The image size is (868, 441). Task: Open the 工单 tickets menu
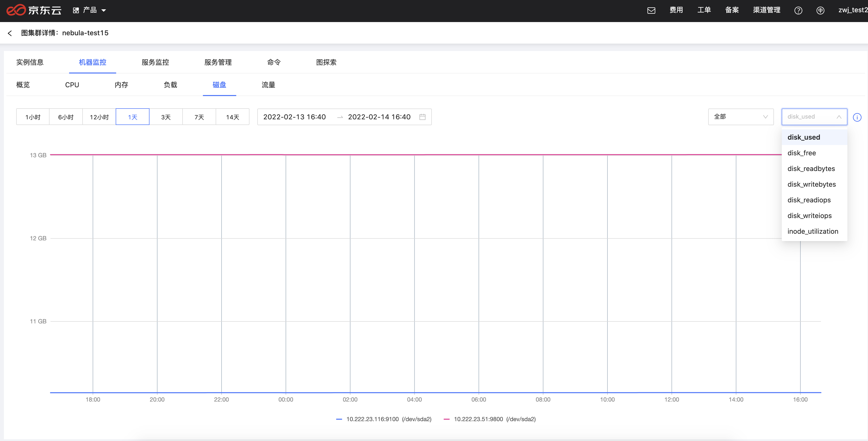click(x=704, y=10)
